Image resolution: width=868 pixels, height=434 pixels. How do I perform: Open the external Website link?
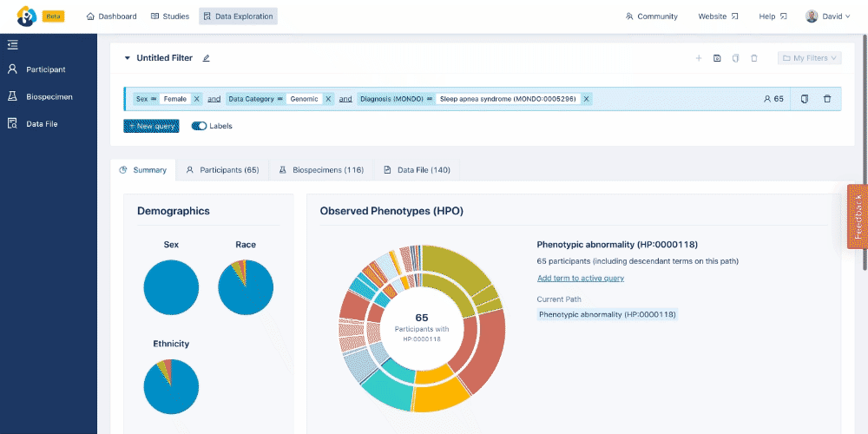tap(718, 16)
